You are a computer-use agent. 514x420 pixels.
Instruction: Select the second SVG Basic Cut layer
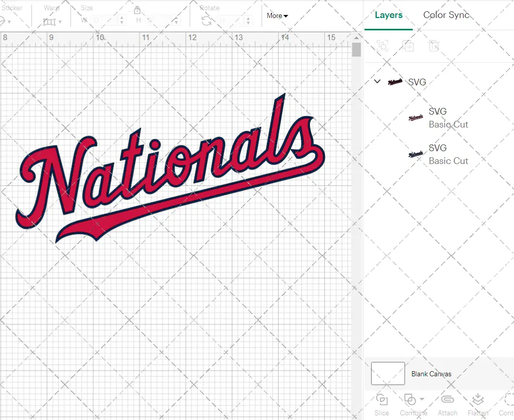(448, 154)
